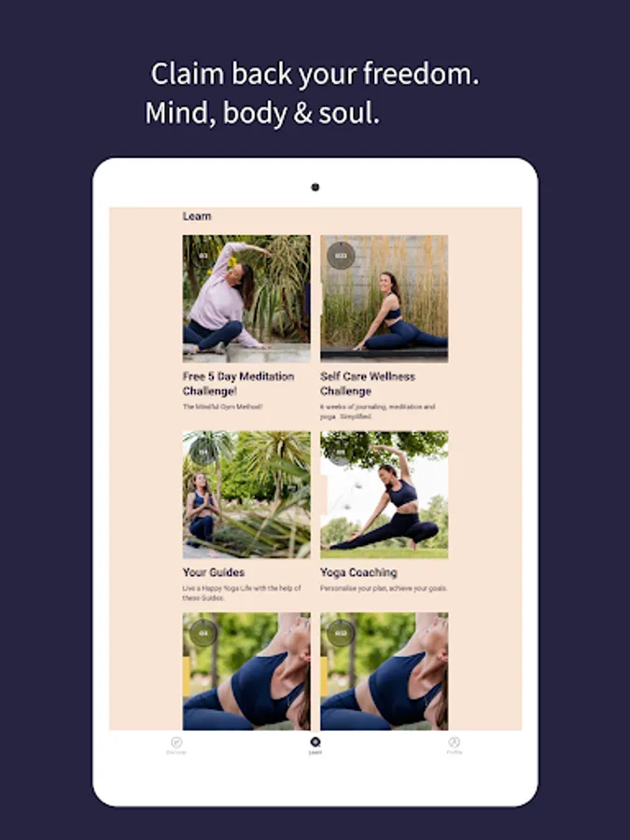Tap the badge on bottom-right yoga image

tap(341, 633)
